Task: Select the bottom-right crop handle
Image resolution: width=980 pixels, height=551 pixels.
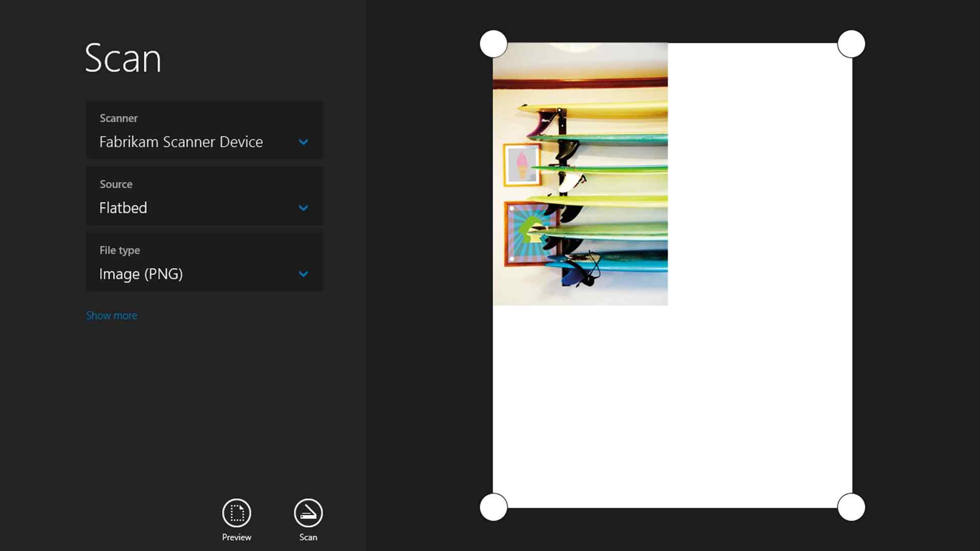Action: click(851, 508)
